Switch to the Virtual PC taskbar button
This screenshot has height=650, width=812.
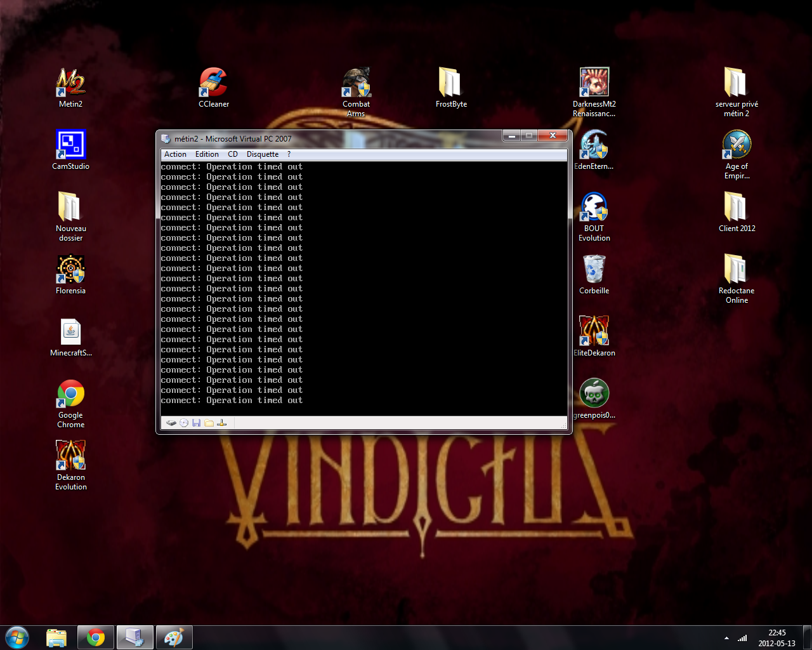pos(134,637)
